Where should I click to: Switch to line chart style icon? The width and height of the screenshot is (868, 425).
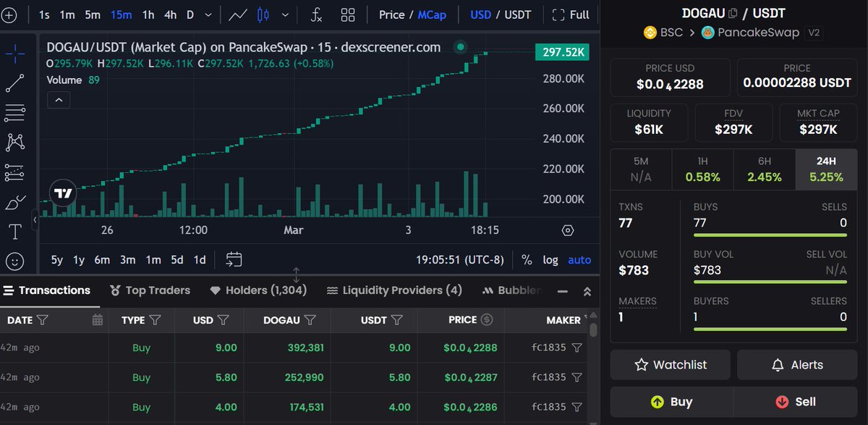pyautogui.click(x=237, y=14)
